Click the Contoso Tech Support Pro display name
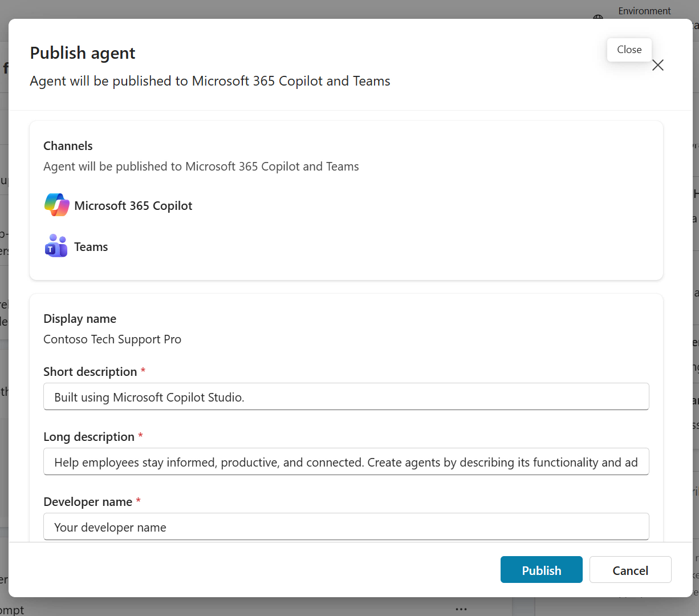 [112, 339]
